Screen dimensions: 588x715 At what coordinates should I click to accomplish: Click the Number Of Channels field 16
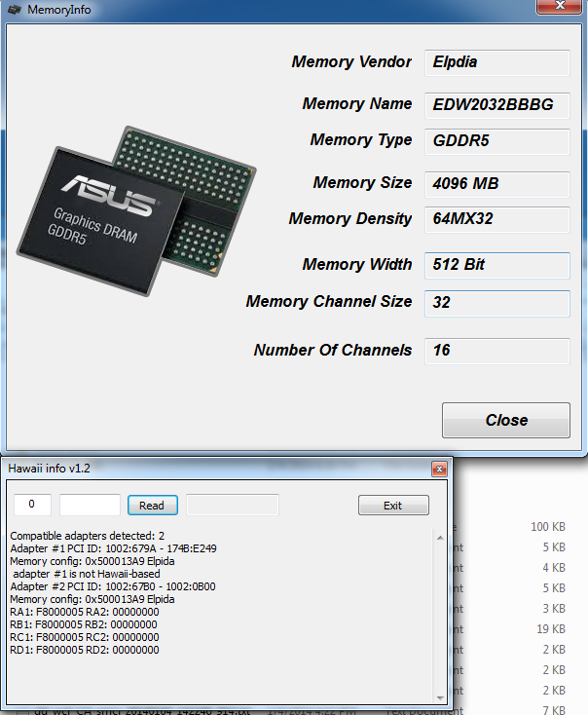click(x=497, y=351)
